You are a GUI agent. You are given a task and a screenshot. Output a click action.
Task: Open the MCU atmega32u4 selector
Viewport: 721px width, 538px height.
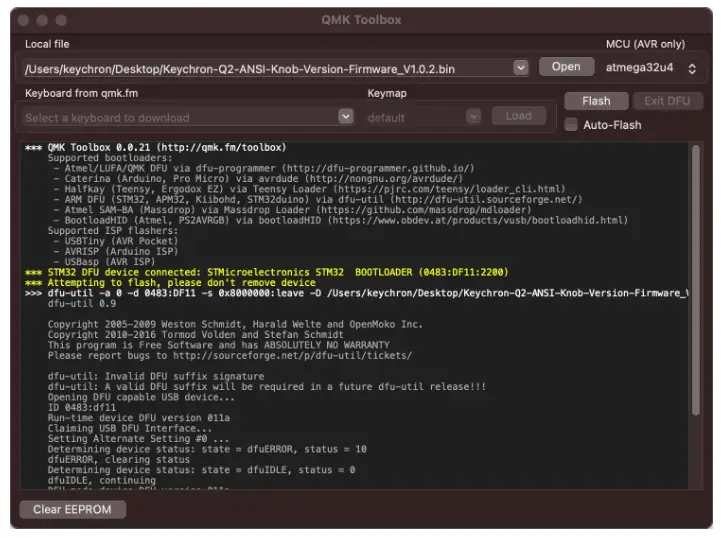(x=650, y=68)
